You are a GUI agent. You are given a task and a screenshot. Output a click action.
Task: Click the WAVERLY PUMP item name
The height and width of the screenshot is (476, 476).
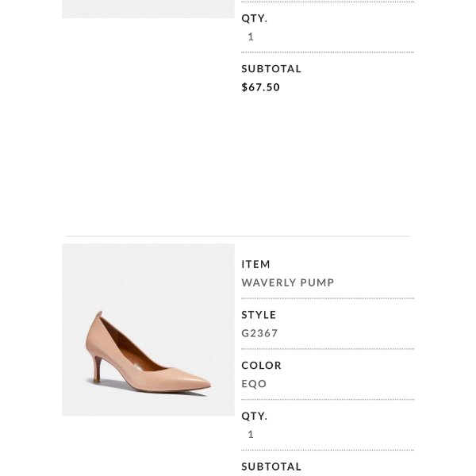[x=287, y=282]
